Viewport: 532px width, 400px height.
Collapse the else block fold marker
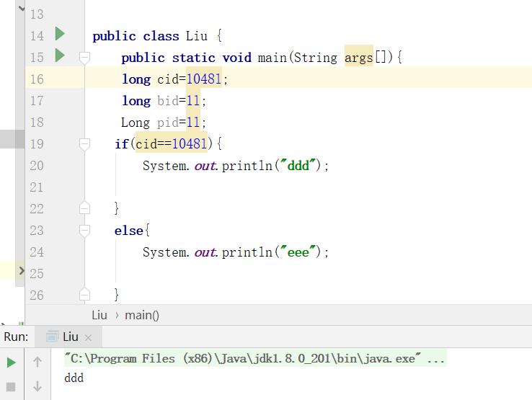pos(84,231)
